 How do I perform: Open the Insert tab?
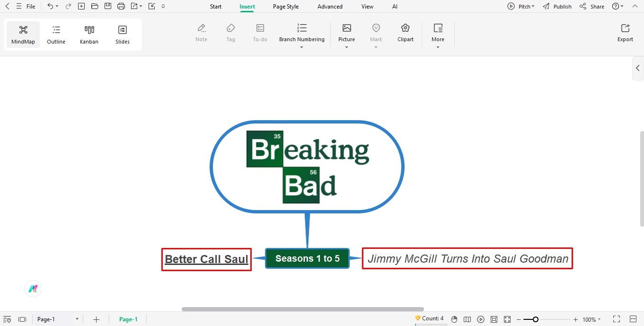[247, 7]
